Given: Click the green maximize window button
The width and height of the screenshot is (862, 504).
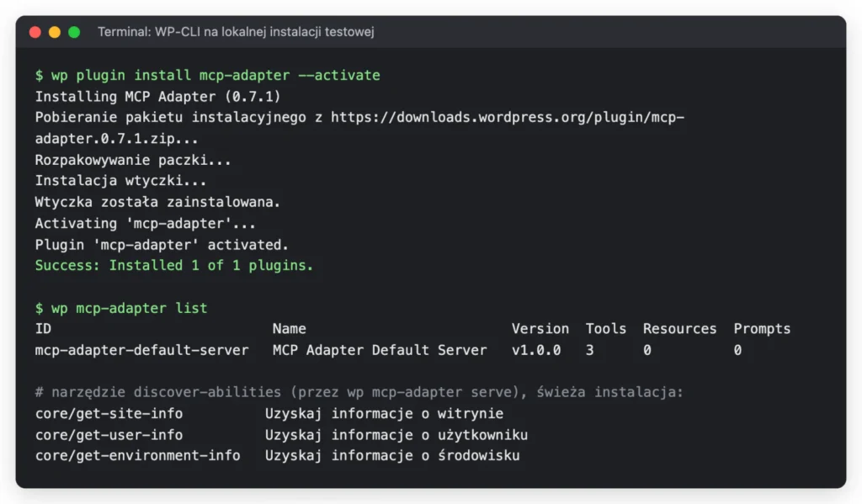Looking at the screenshot, I should (74, 33).
